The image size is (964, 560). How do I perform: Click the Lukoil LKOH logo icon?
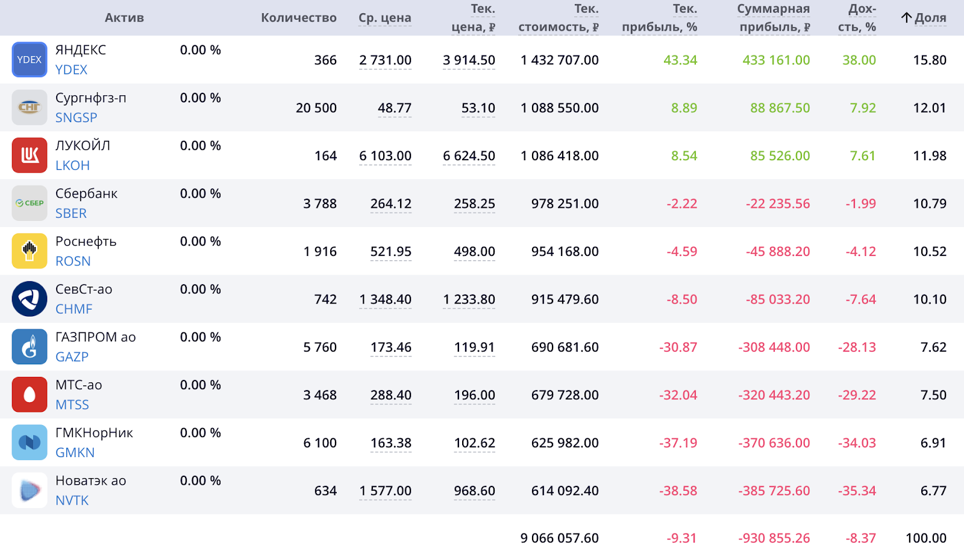click(x=30, y=155)
